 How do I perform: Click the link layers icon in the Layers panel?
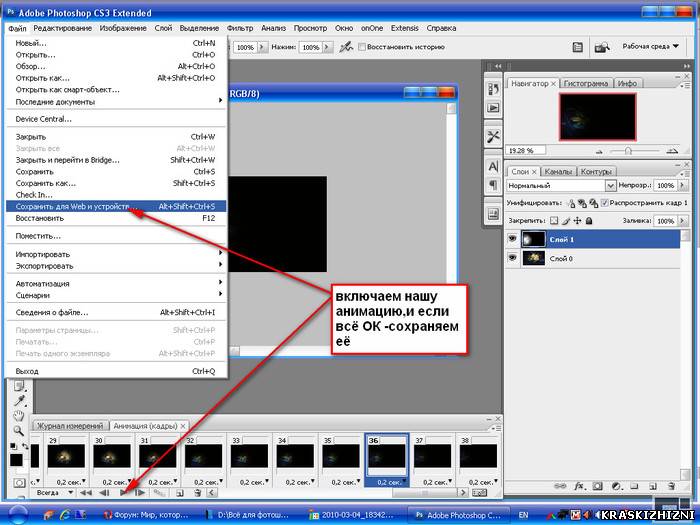coord(559,486)
